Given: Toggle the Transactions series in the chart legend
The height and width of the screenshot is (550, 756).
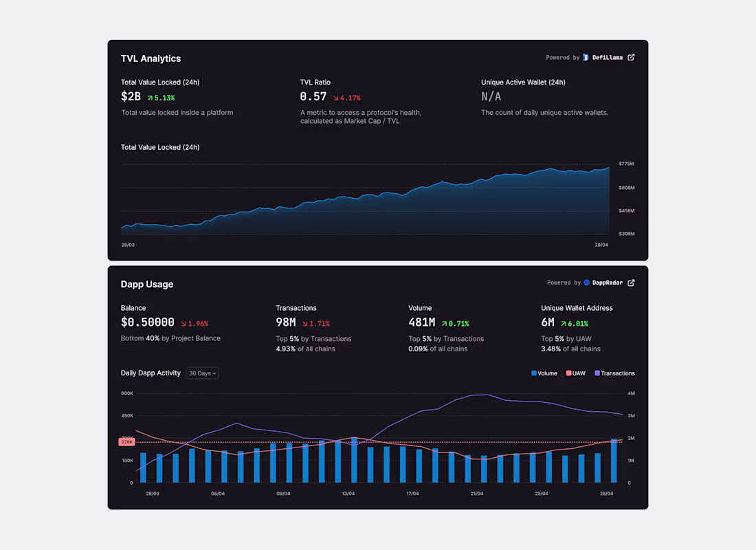Looking at the screenshot, I should coord(612,373).
